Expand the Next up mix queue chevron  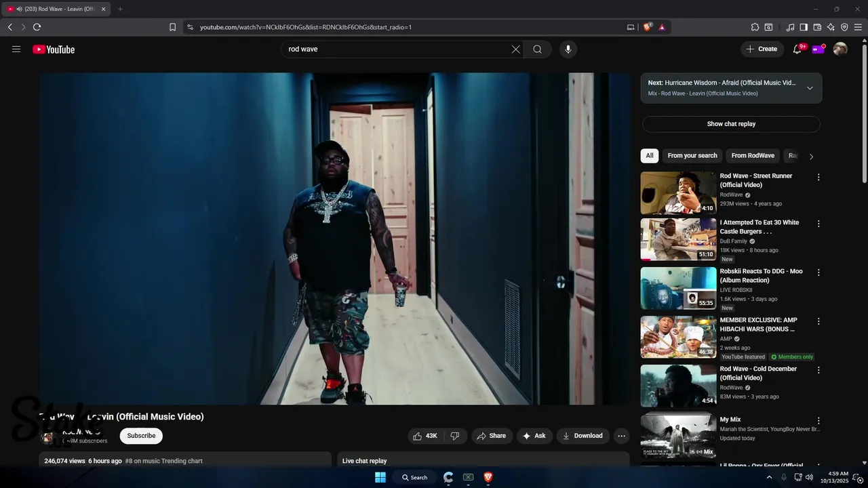810,88
